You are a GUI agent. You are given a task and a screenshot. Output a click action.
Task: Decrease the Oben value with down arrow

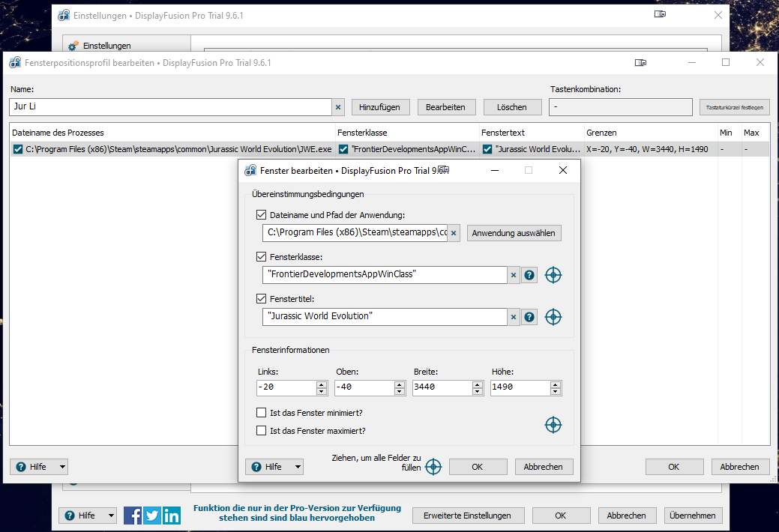(x=400, y=391)
